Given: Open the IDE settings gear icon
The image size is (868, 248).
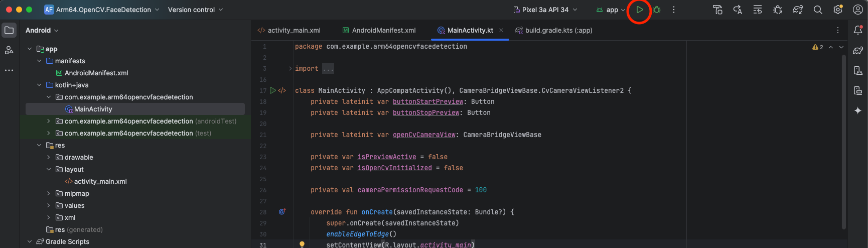Looking at the screenshot, I should (838, 10).
